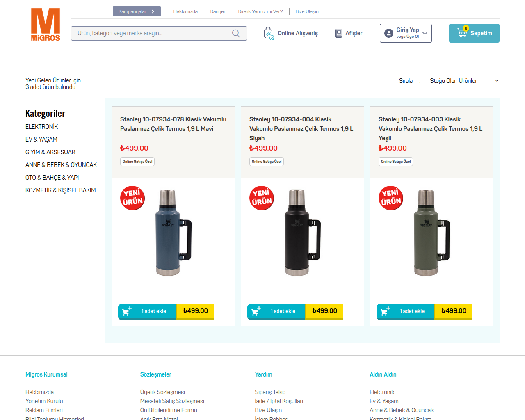525x420 pixels.
Task: Open the blue Stanley thermos image
Action: 173,233
